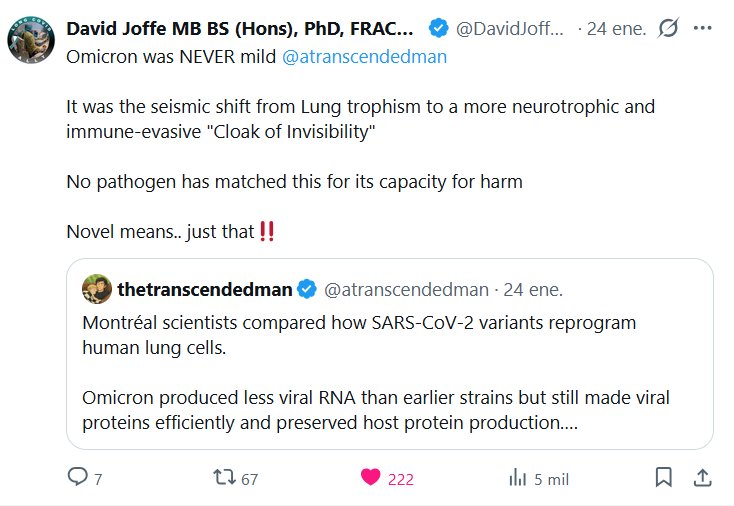This screenshot has width=734, height=506.
Task: Click the 222 likes count
Action: (400, 479)
